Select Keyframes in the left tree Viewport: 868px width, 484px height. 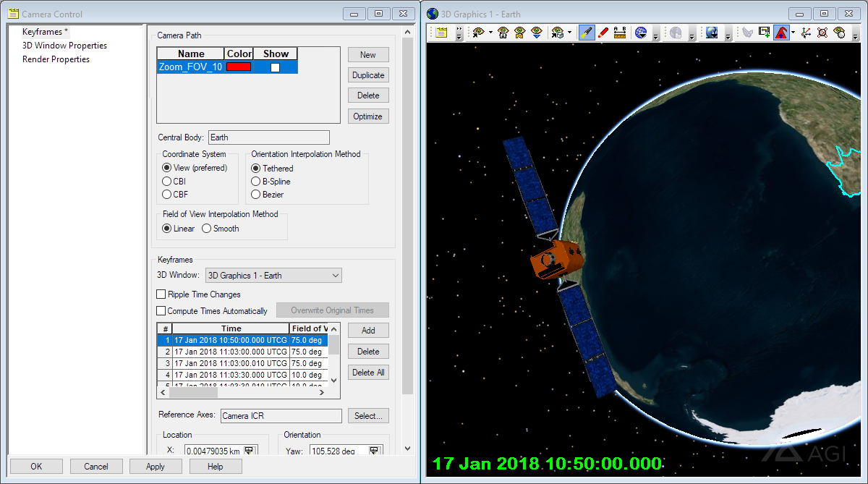tap(45, 32)
